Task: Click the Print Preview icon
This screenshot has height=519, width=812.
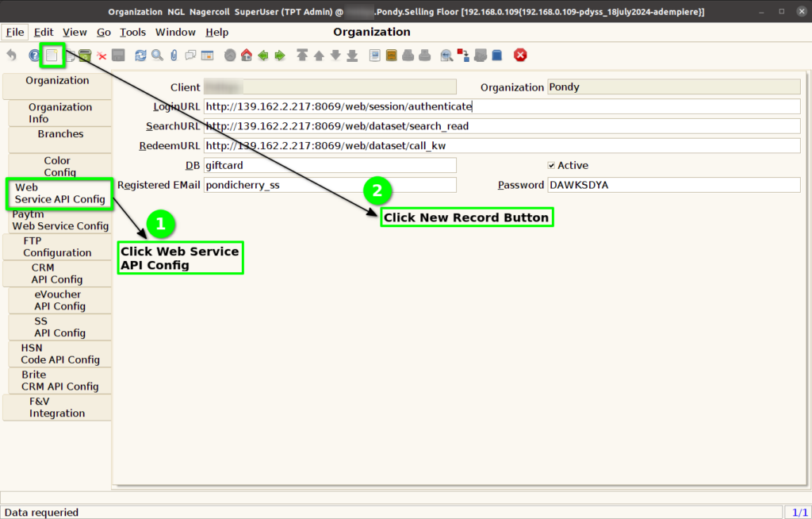Action: (x=408, y=55)
